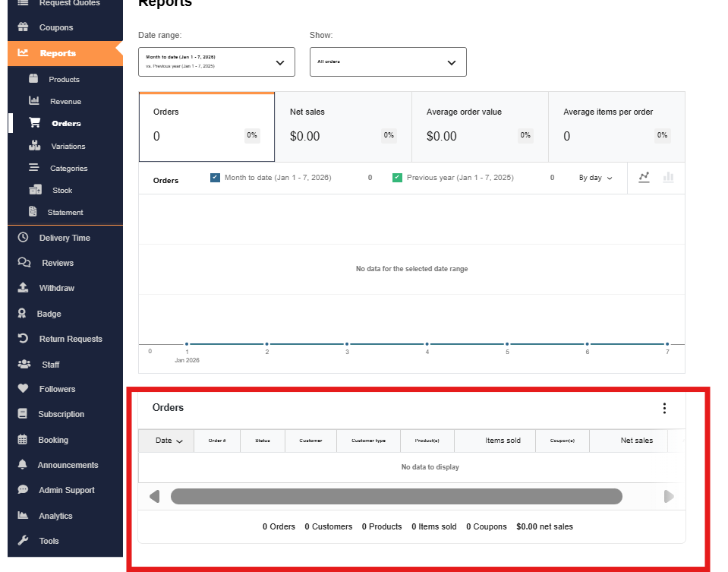
Task: Click the horizontal scrollbar in Orders table
Action: [x=396, y=497]
